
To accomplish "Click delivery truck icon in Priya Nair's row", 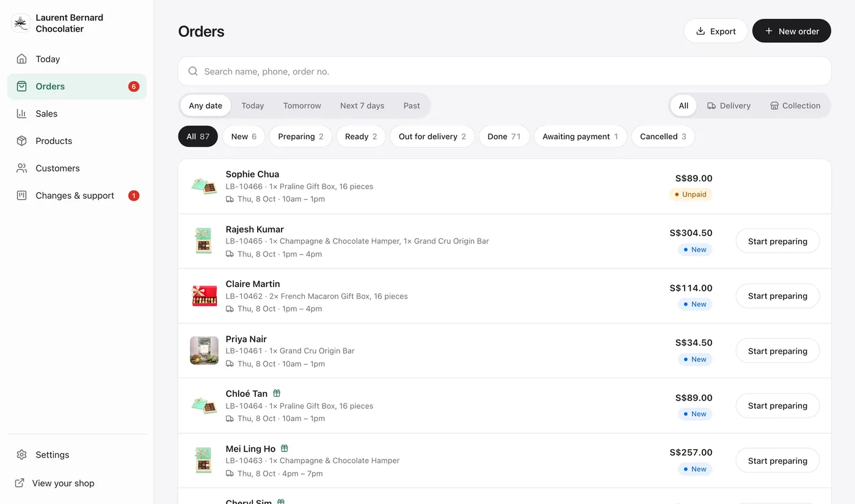I will [230, 364].
